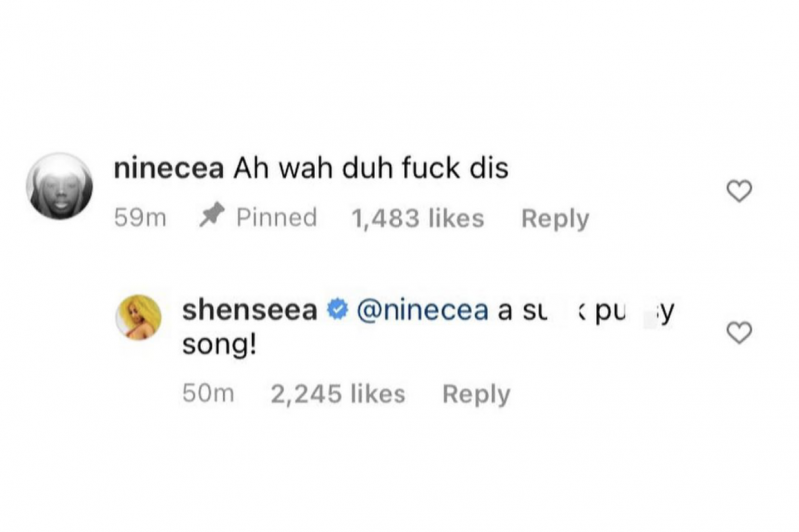This screenshot has height=532, width=799.
Task: Reply to ninecea's pinned comment
Action: tap(555, 218)
